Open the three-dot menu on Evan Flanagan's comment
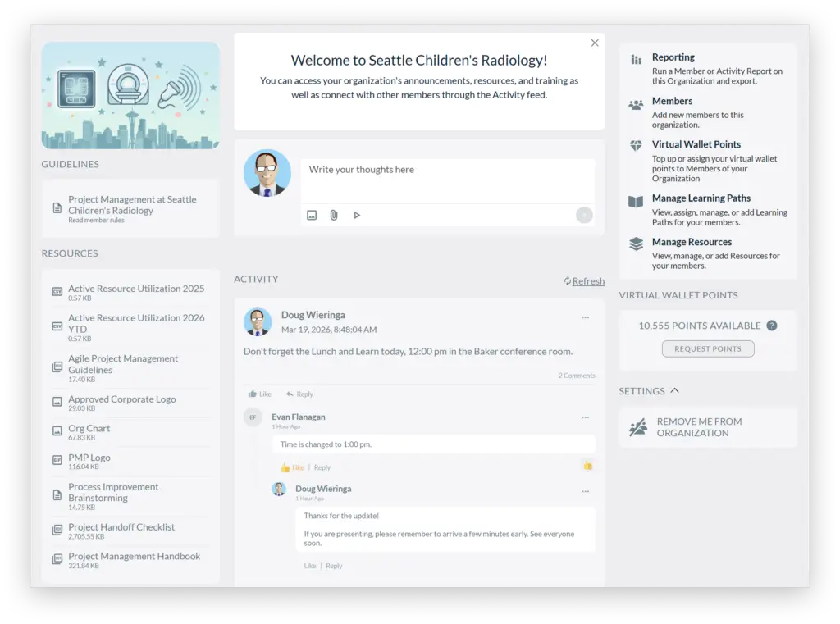 [x=585, y=417]
